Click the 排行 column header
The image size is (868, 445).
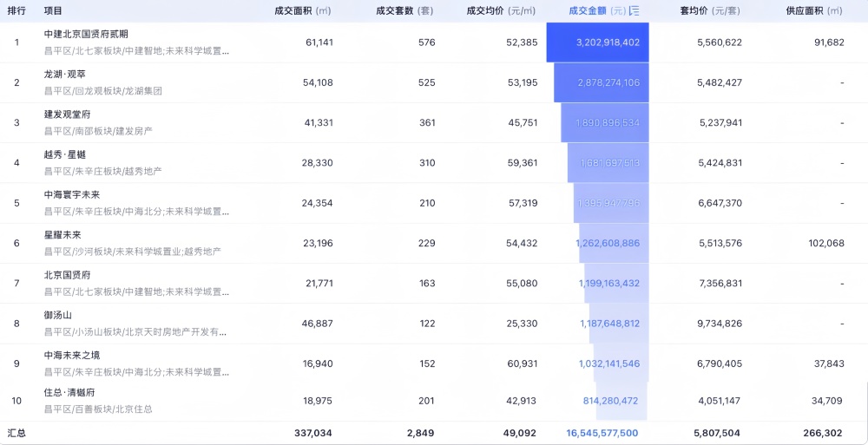(x=16, y=10)
